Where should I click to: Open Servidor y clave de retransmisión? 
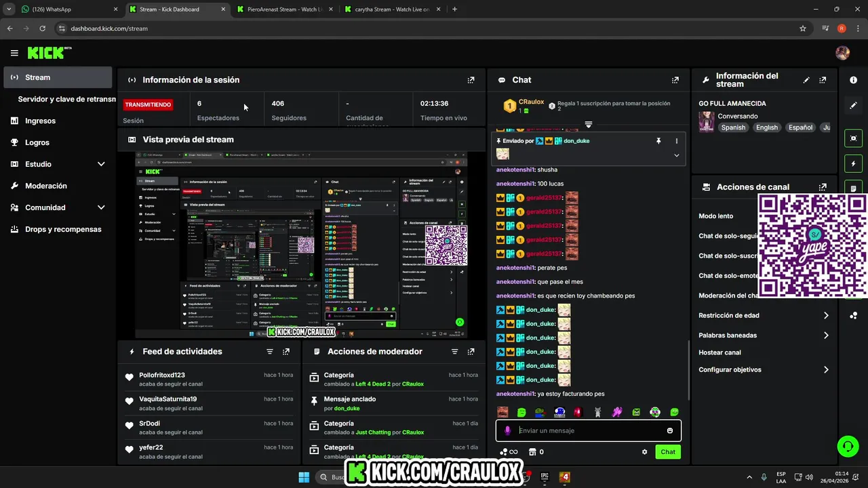click(x=66, y=99)
